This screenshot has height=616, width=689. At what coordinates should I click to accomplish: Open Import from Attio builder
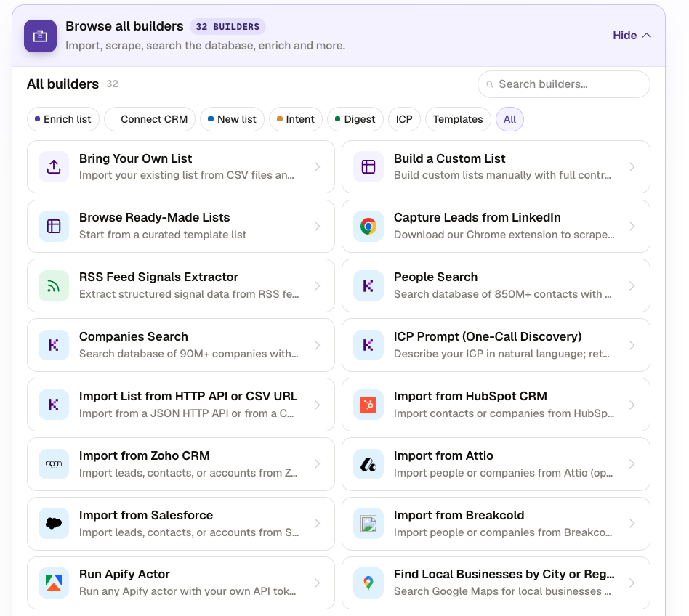tap(496, 464)
